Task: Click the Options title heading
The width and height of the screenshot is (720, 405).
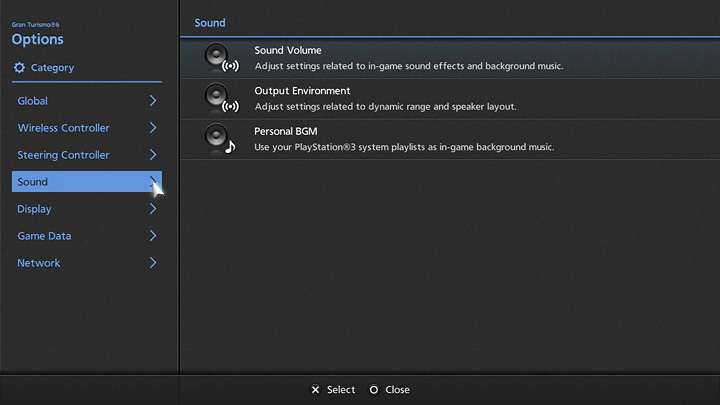Action: coord(37,40)
